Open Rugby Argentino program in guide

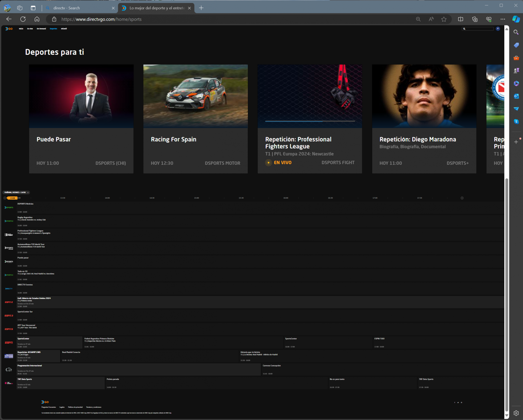click(260, 221)
